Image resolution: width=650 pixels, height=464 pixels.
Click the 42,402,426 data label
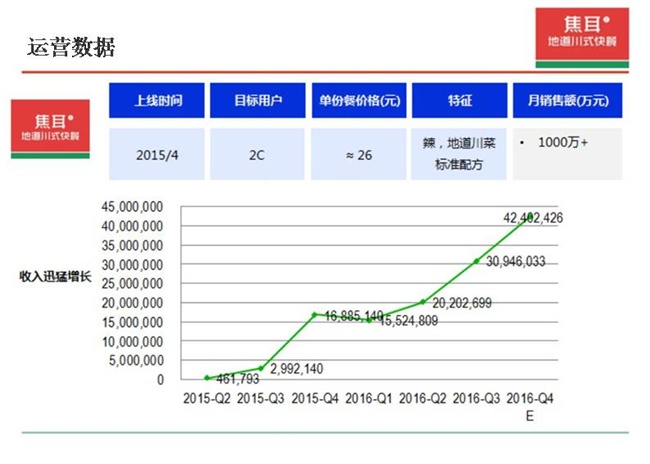click(x=534, y=217)
